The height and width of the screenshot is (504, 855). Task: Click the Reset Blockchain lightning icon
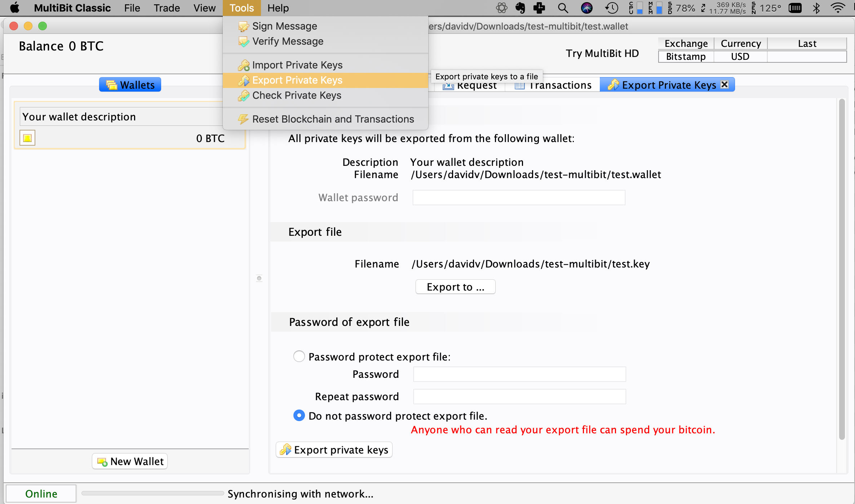[x=244, y=119]
